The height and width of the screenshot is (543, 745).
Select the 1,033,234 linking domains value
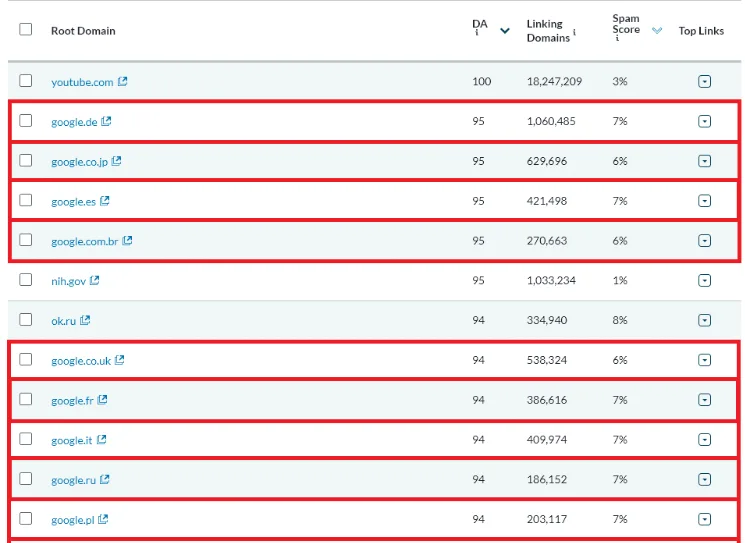click(551, 280)
